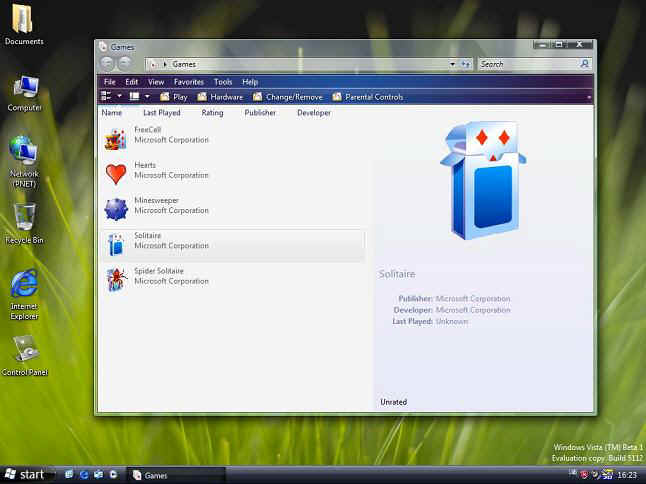Image resolution: width=646 pixels, height=484 pixels.
Task: Click the Computer desktop icon
Action: tap(25, 87)
